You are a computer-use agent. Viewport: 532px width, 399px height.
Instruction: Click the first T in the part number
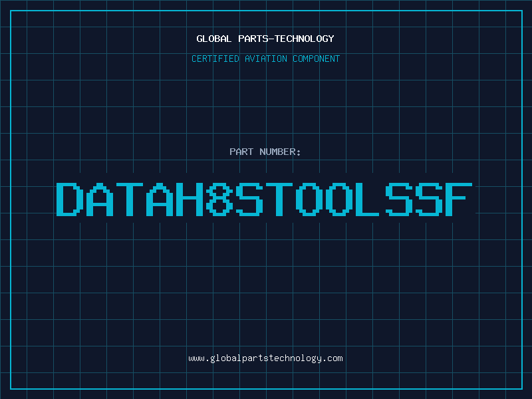(129, 199)
